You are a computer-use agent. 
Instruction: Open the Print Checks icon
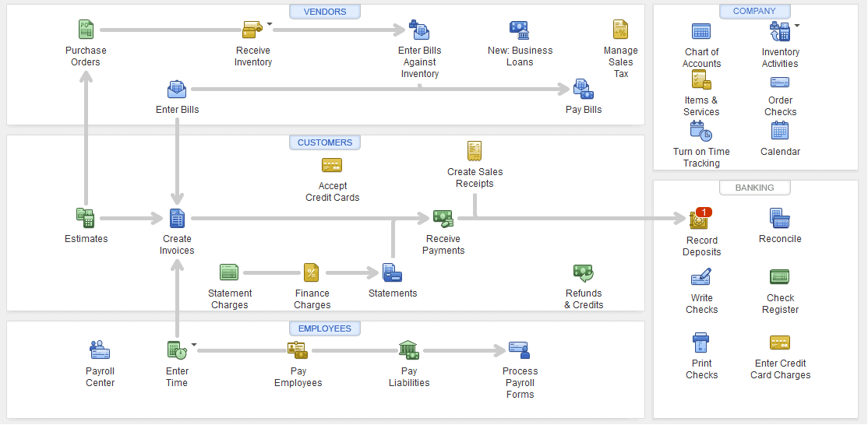pos(701,342)
